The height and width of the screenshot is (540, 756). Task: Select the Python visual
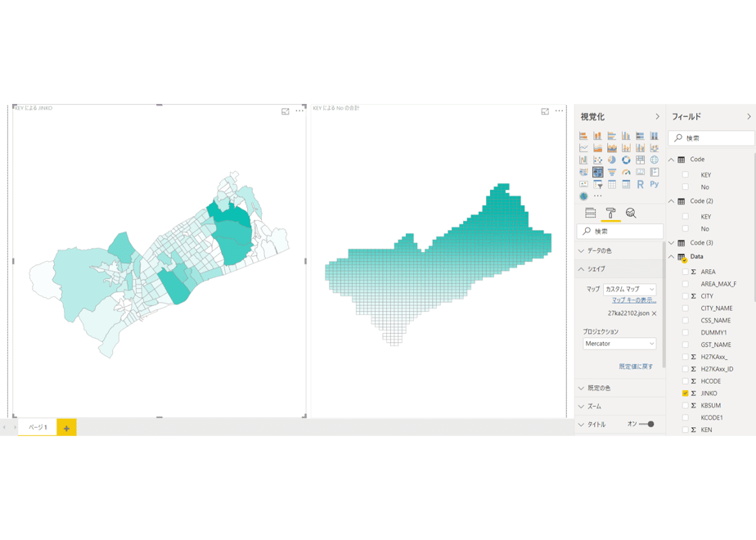[x=655, y=184]
